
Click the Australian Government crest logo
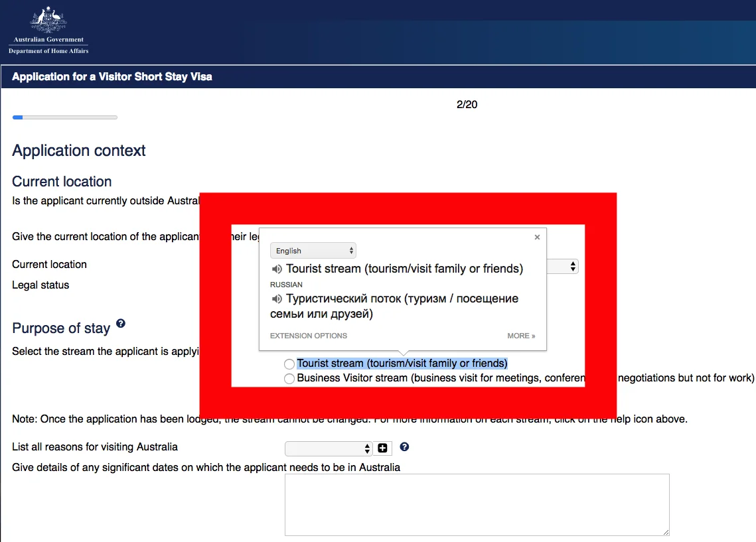click(48, 20)
